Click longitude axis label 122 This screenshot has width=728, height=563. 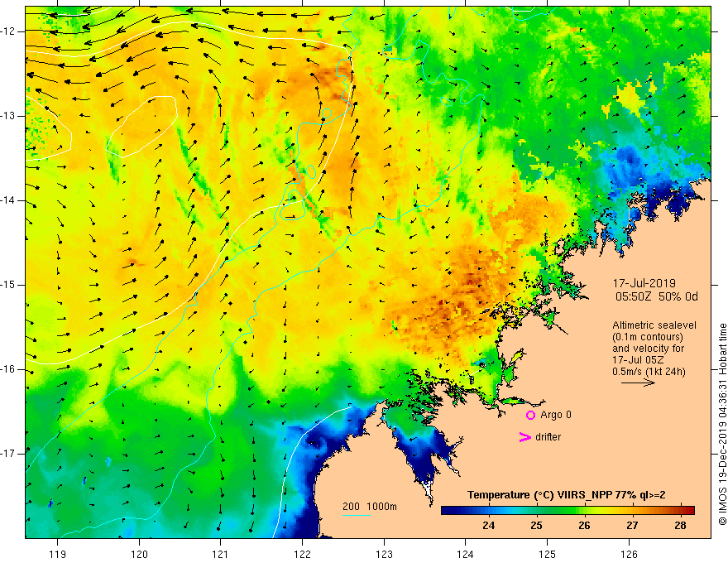(302, 554)
